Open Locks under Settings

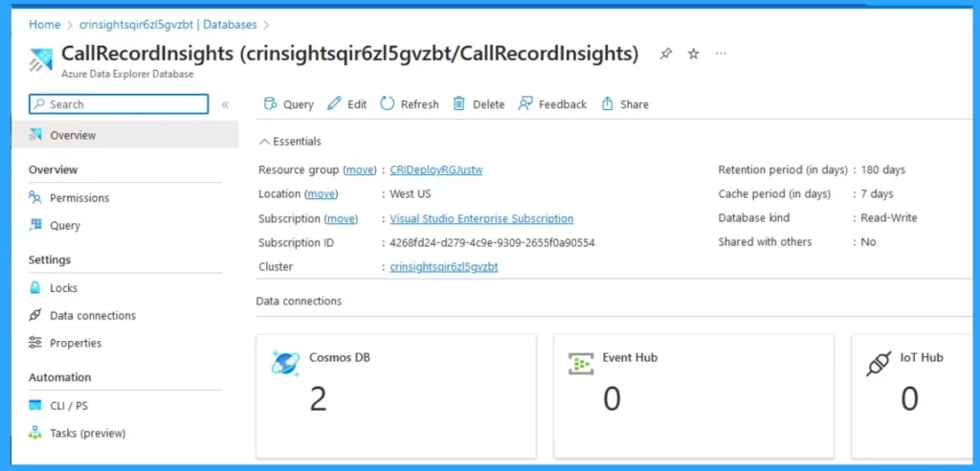pyautogui.click(x=64, y=288)
